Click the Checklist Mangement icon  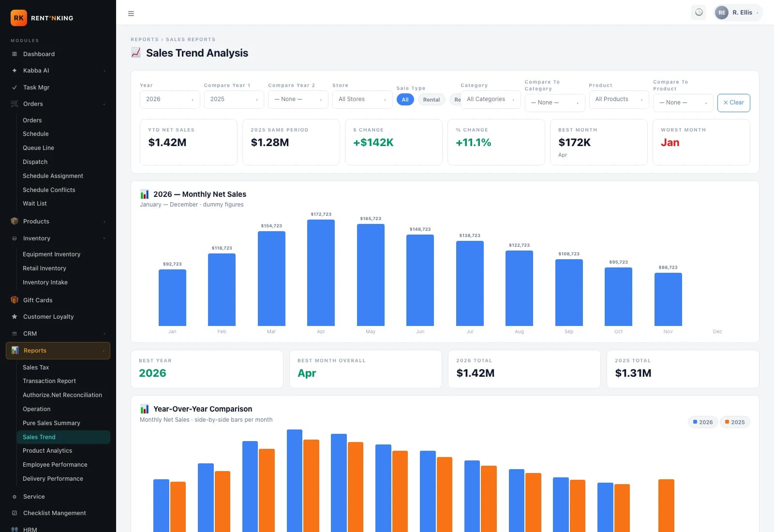pos(15,513)
